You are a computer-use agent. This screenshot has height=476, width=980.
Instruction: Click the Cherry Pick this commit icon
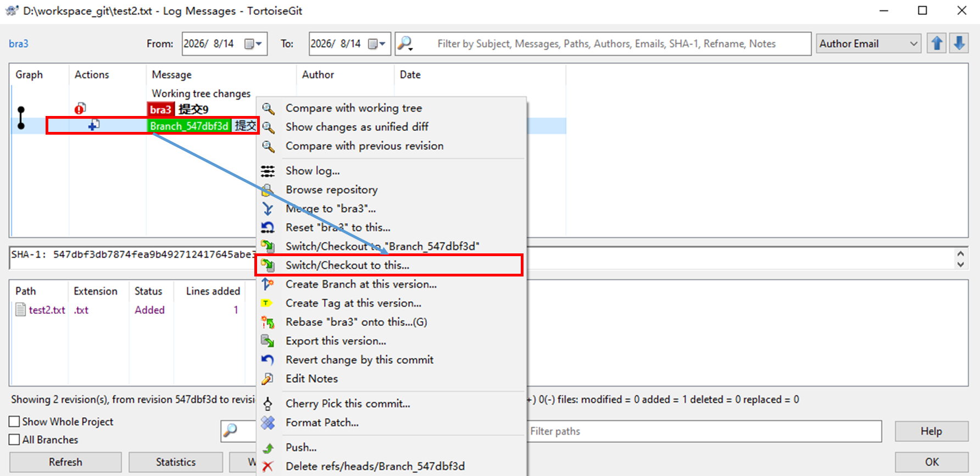268,404
